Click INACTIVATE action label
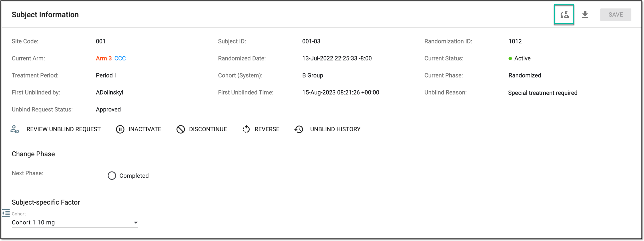The width and height of the screenshot is (644, 241). click(145, 129)
